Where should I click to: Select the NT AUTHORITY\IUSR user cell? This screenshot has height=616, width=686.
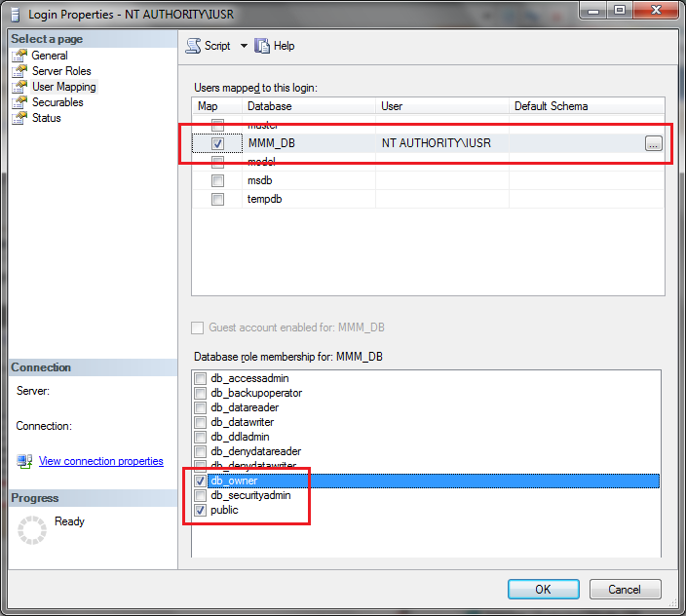[441, 143]
